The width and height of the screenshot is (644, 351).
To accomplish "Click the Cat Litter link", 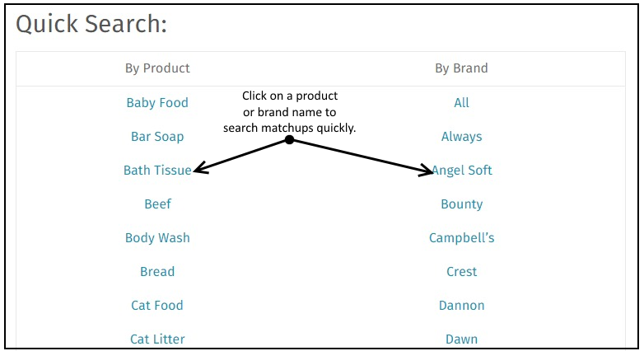I will click(x=157, y=339).
